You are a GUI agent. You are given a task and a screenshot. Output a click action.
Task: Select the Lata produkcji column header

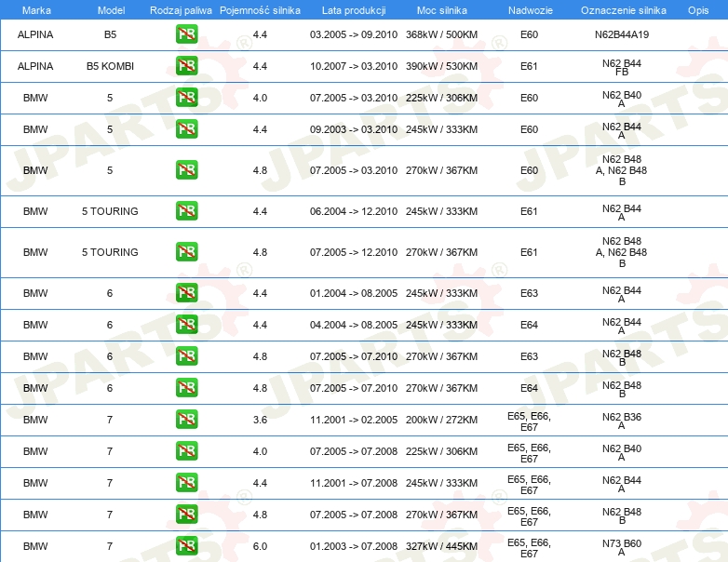pos(354,10)
